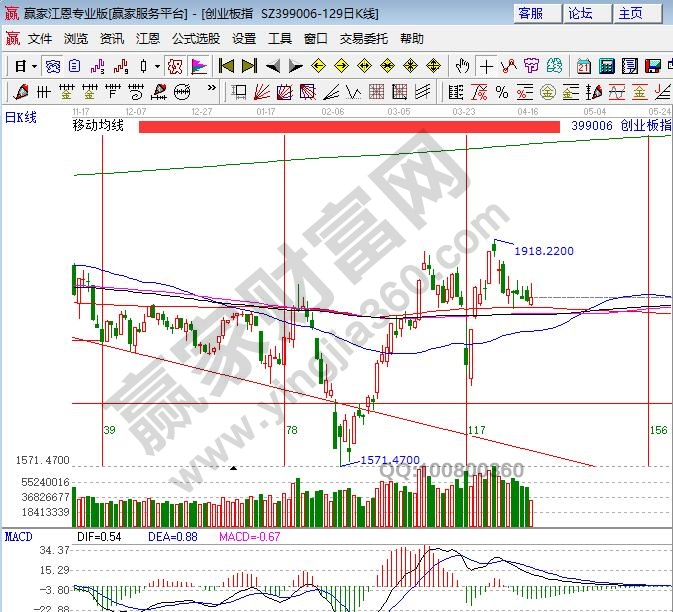Open the calendar date icon
Image resolution: width=673 pixels, height=612 pixels.
(x=584, y=66)
